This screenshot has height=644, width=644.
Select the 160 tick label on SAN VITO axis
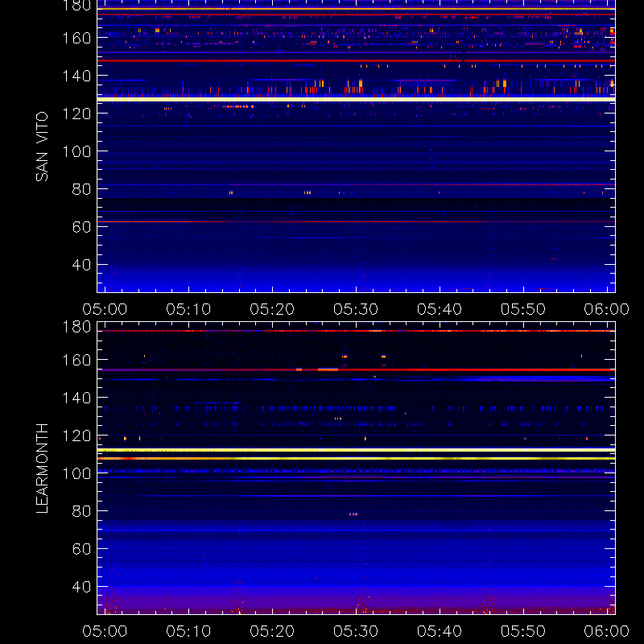[76, 38]
